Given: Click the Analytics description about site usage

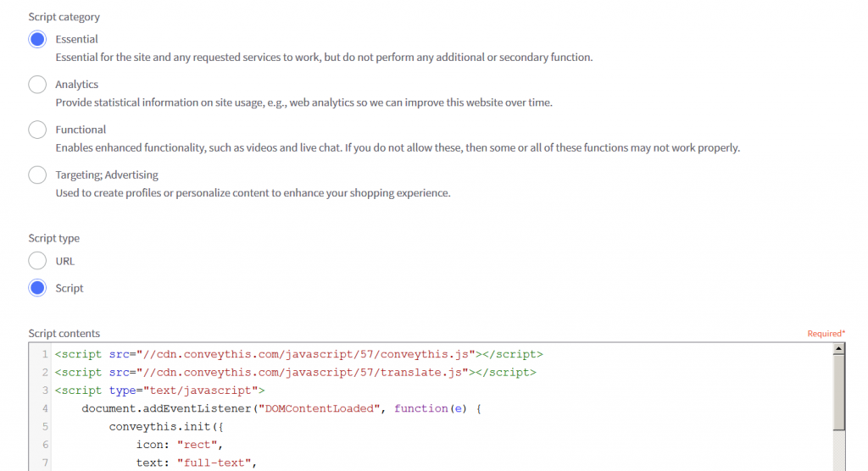Looking at the screenshot, I should pos(304,103).
